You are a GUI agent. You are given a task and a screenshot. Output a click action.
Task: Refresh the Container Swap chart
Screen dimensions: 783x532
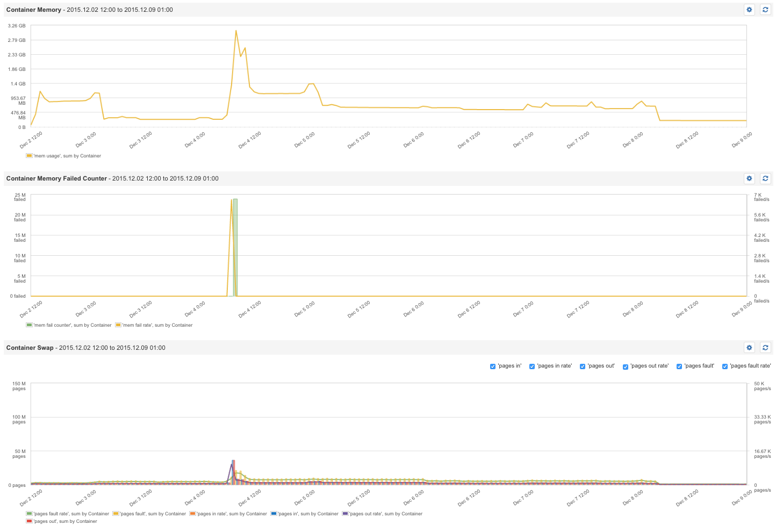(765, 347)
